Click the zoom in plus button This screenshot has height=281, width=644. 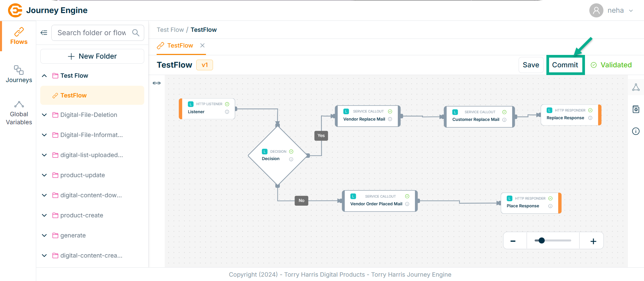point(593,241)
